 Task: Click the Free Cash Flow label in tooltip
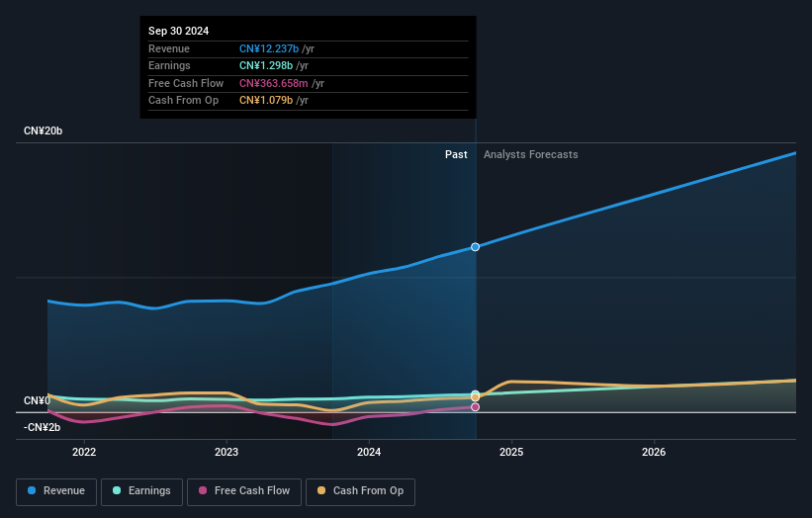click(x=186, y=83)
